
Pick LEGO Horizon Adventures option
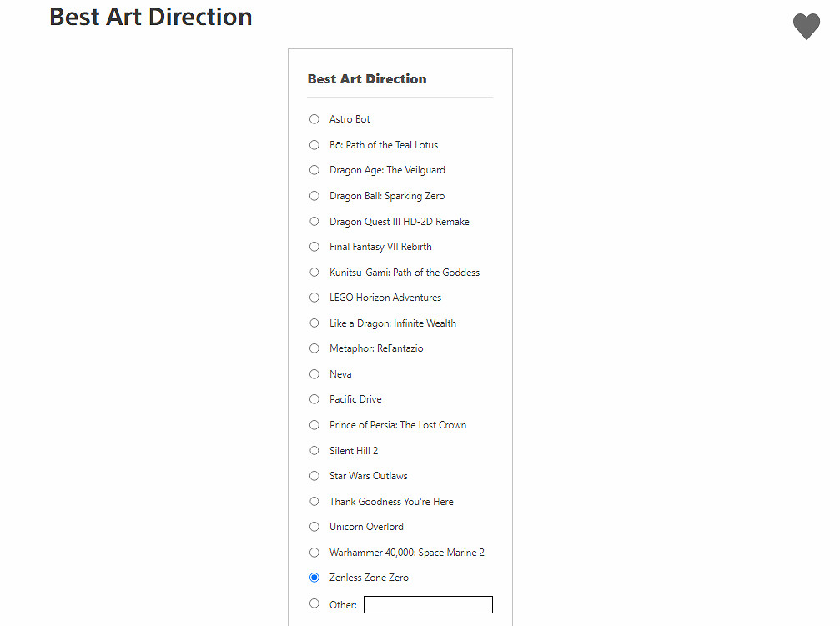[x=314, y=298]
